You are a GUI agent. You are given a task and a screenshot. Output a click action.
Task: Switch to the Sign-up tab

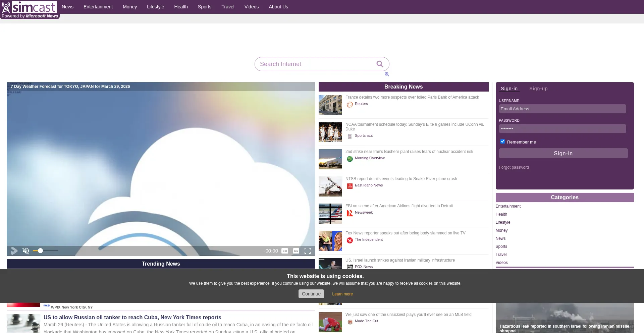tap(538, 89)
